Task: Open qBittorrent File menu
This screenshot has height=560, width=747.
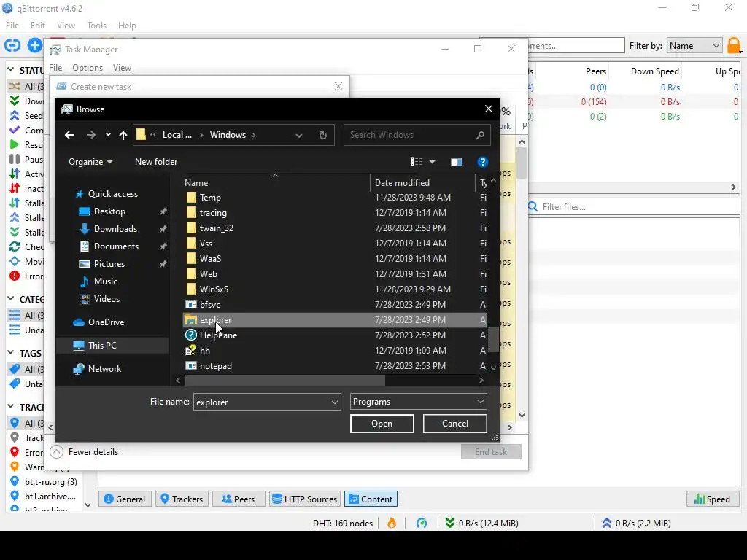Action: [x=12, y=26]
